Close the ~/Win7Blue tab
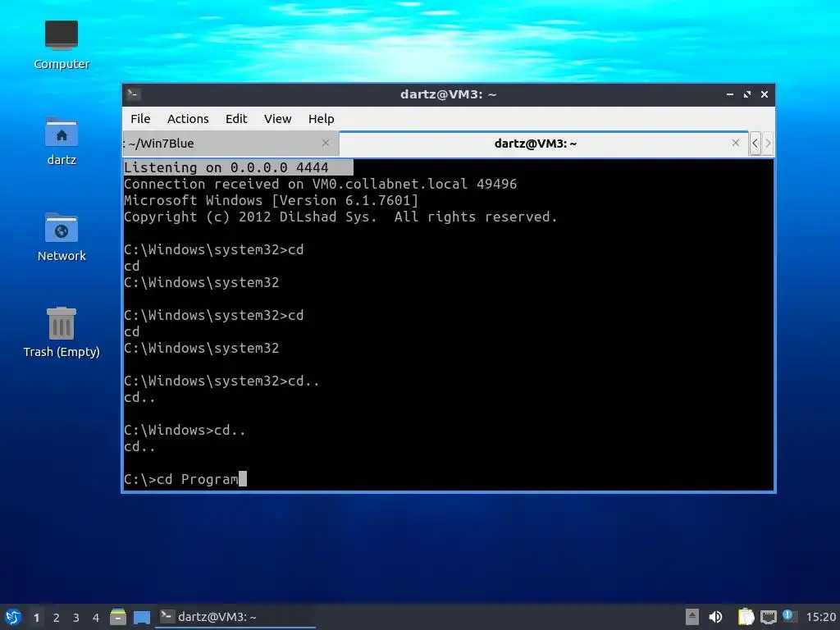840x630 pixels. (325, 143)
